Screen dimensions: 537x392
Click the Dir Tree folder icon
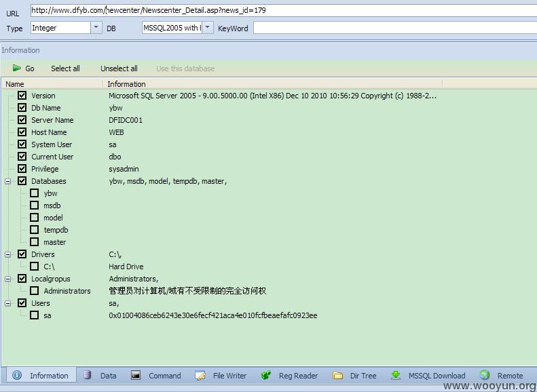pyautogui.click(x=337, y=375)
